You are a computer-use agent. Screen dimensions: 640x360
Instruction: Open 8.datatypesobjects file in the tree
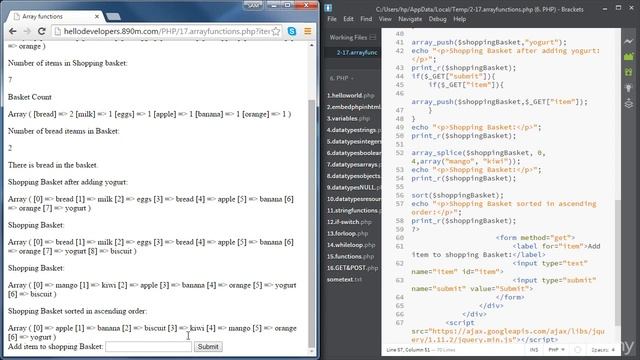tap(353, 176)
